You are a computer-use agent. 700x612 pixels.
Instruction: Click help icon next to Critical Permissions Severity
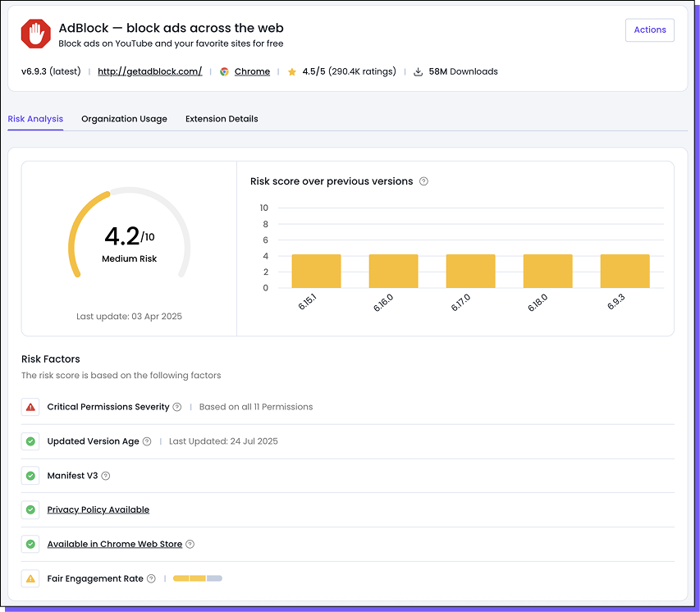click(177, 407)
